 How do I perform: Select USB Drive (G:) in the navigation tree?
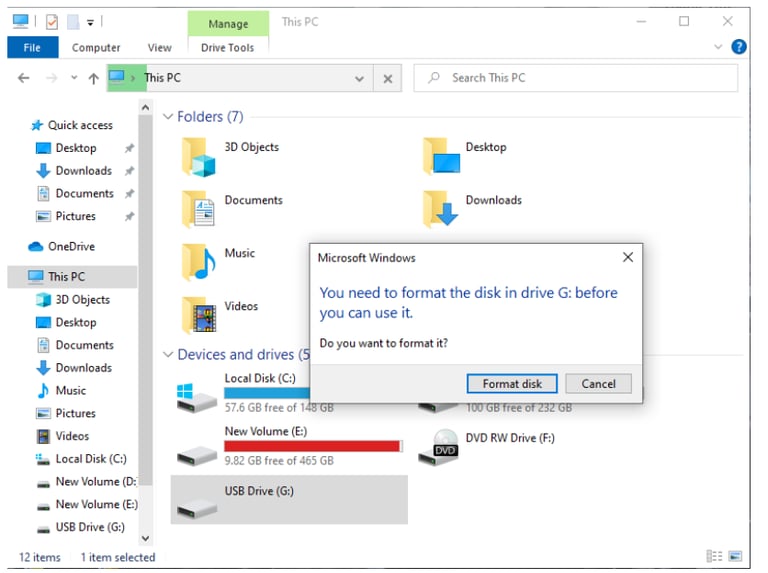(x=90, y=527)
